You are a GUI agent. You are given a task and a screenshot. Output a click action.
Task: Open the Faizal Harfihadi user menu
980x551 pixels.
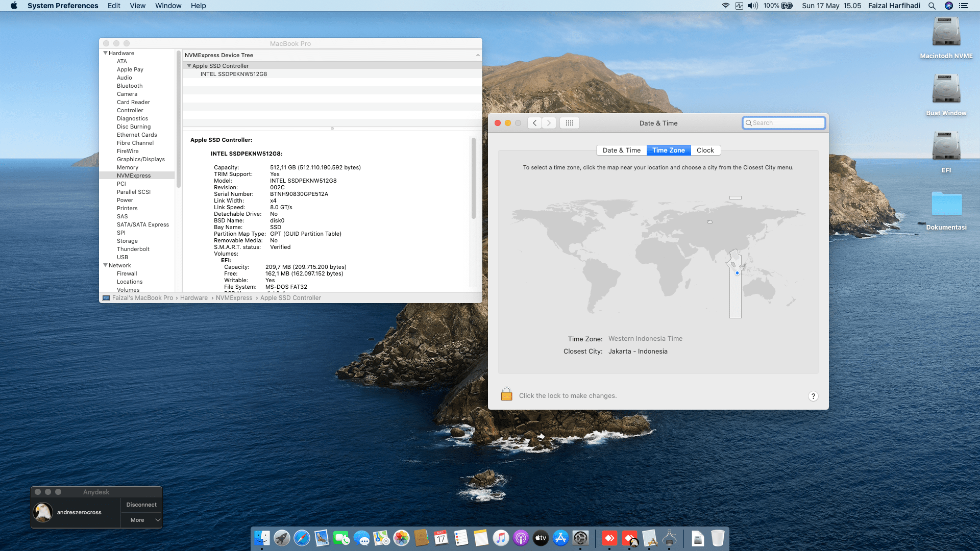894,6
